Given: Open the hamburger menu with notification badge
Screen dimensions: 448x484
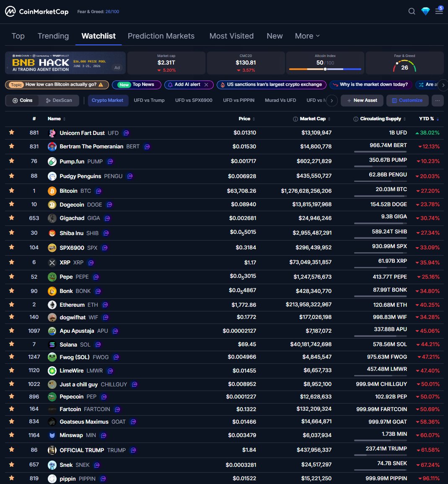Looking at the screenshot, I should pos(439,10).
